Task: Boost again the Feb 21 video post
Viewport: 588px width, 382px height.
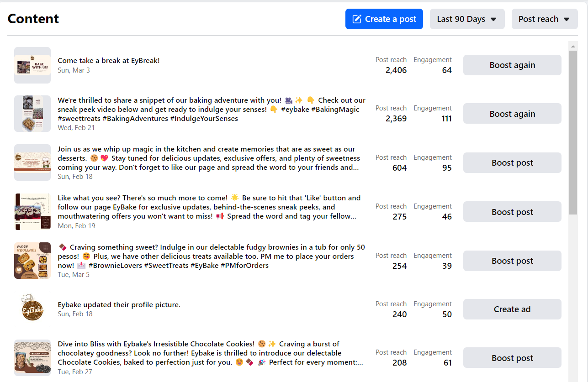Action: point(512,114)
